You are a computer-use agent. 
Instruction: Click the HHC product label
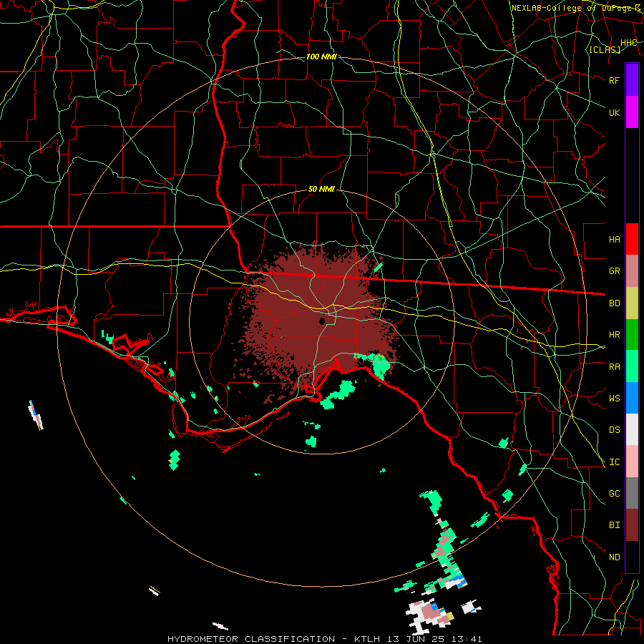pos(629,43)
